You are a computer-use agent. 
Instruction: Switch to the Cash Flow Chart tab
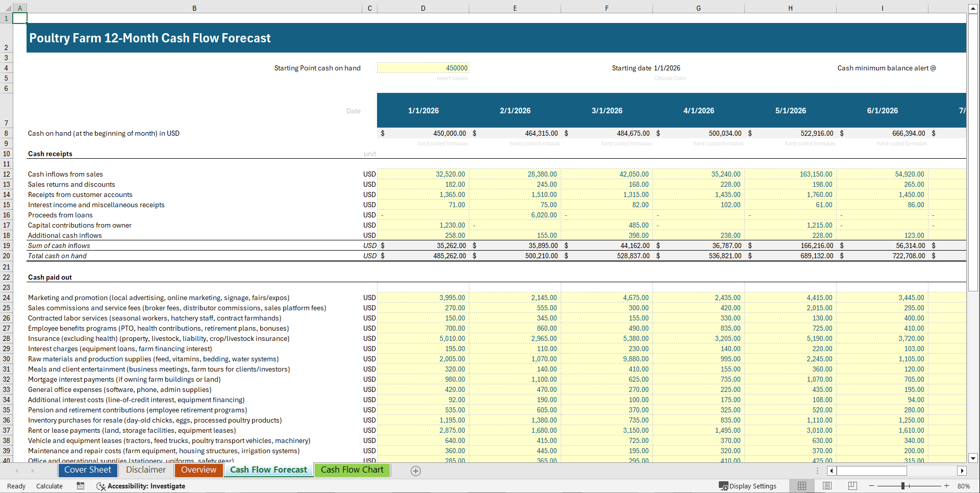click(x=351, y=470)
